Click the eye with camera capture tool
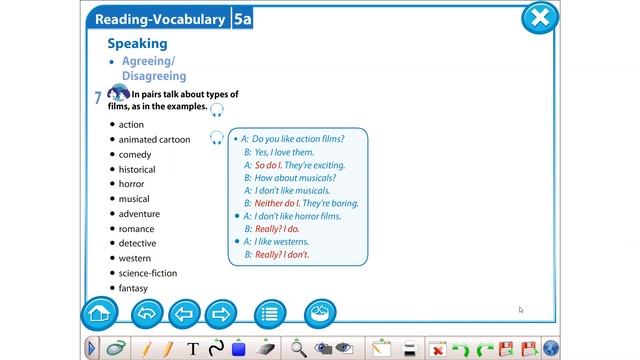 click(x=323, y=348)
